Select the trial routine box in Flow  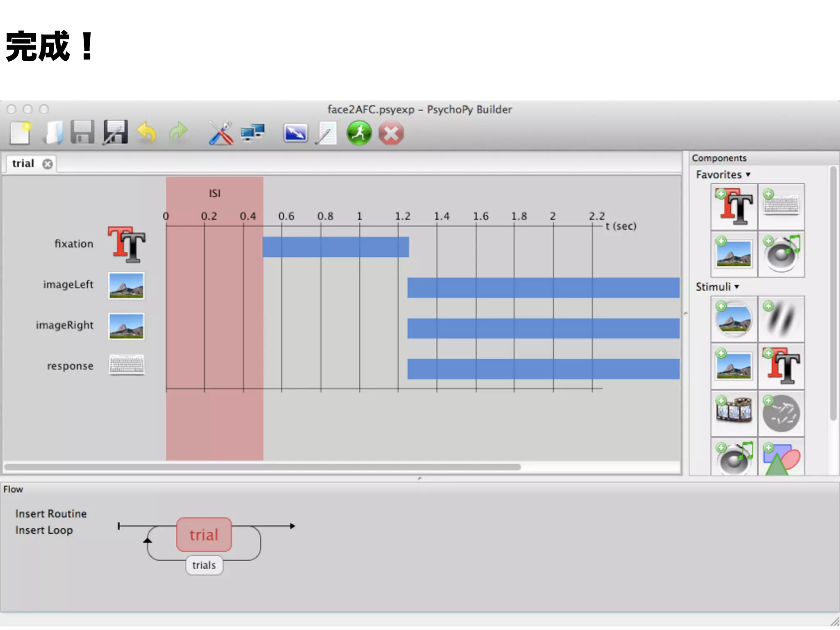click(204, 534)
